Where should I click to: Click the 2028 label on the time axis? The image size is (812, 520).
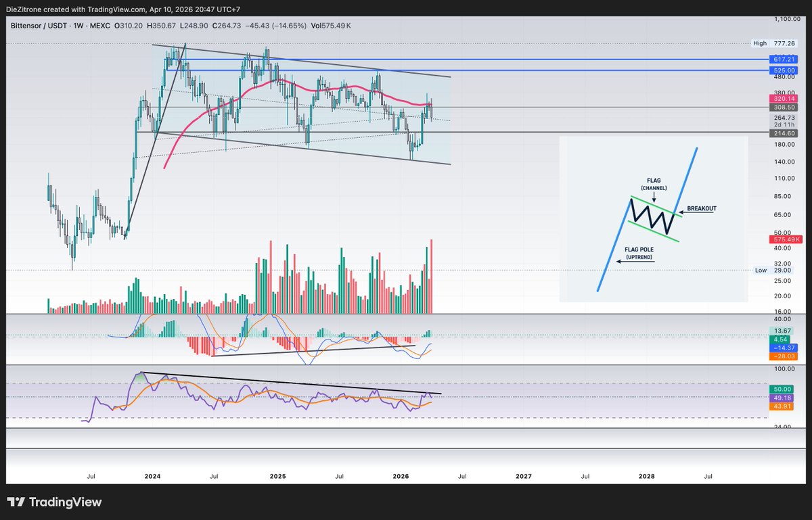(x=646, y=476)
